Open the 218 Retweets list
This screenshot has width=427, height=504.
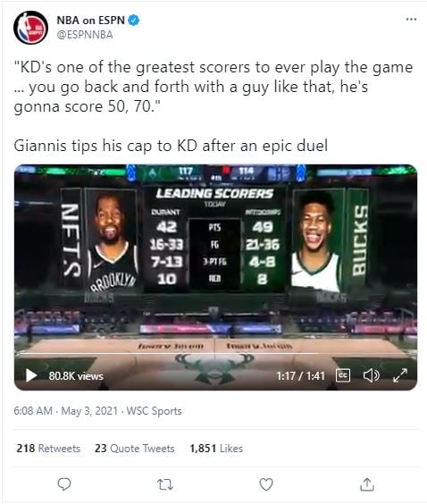click(48, 448)
